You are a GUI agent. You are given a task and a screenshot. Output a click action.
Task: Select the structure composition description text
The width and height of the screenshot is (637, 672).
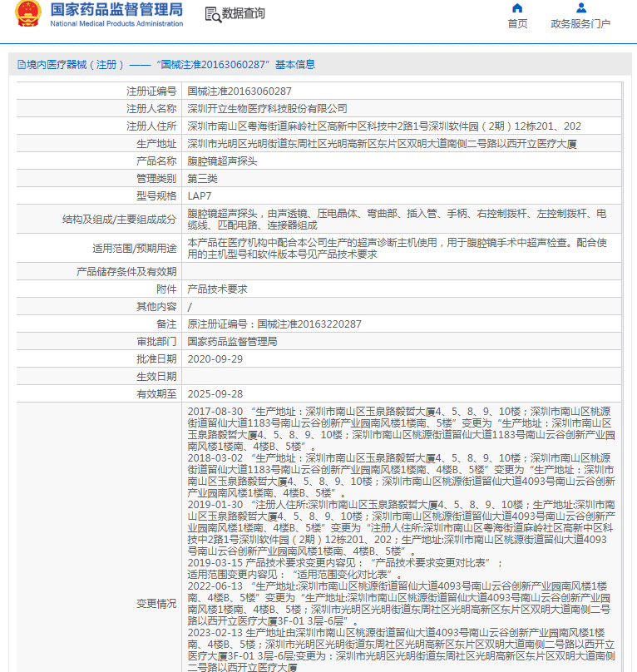[x=397, y=220]
